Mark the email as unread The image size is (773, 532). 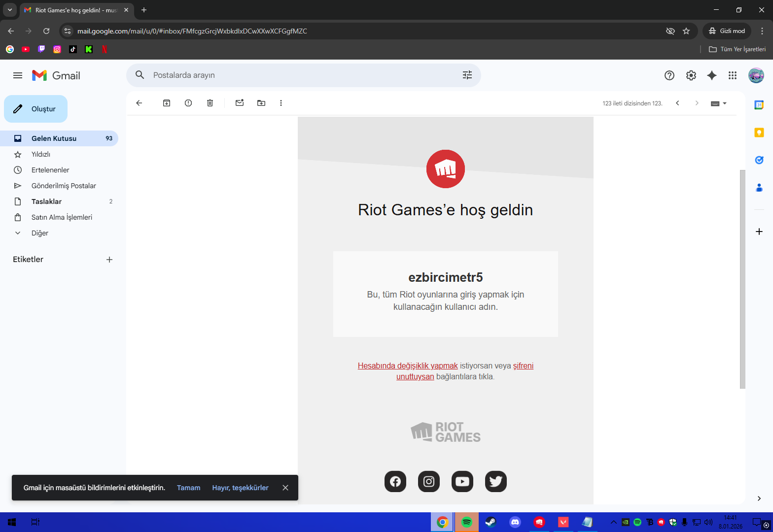point(240,103)
